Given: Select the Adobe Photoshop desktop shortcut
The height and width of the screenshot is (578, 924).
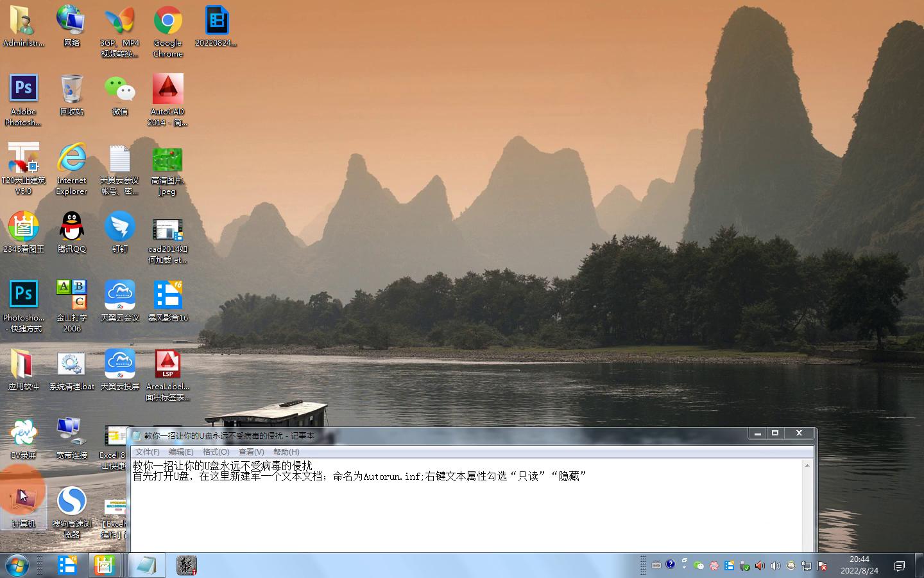Looking at the screenshot, I should tap(23, 89).
